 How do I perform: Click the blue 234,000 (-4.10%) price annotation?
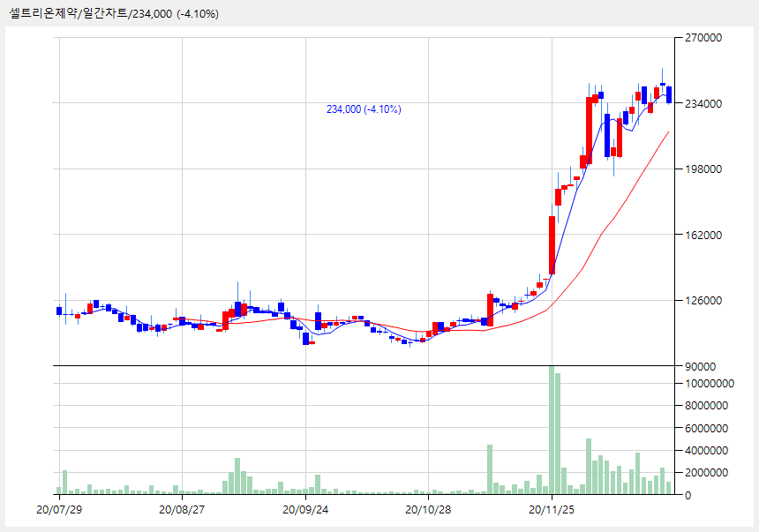coord(364,109)
